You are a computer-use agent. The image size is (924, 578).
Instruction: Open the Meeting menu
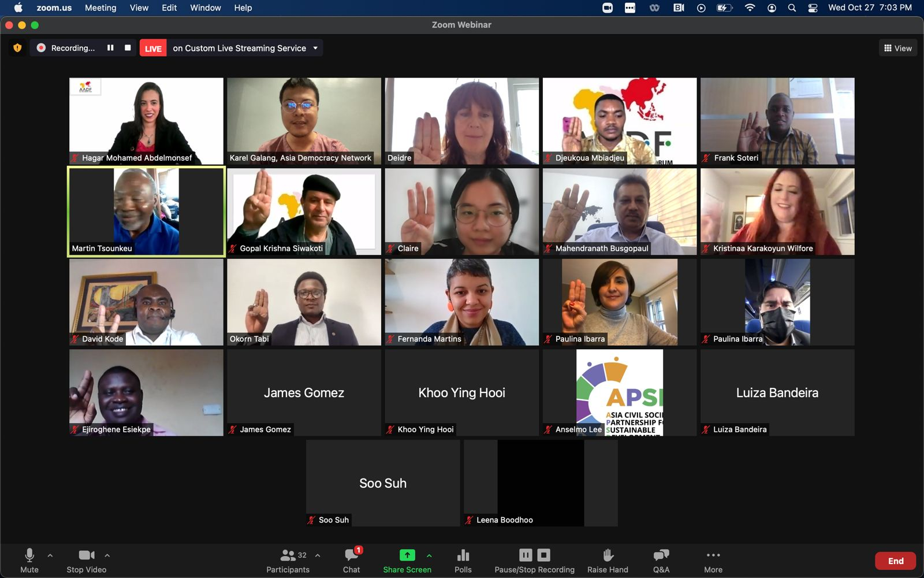click(100, 8)
